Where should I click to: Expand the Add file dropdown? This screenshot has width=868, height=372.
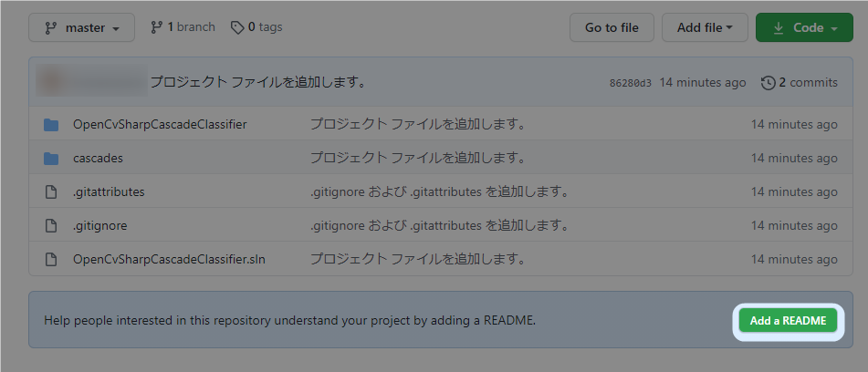(x=705, y=27)
